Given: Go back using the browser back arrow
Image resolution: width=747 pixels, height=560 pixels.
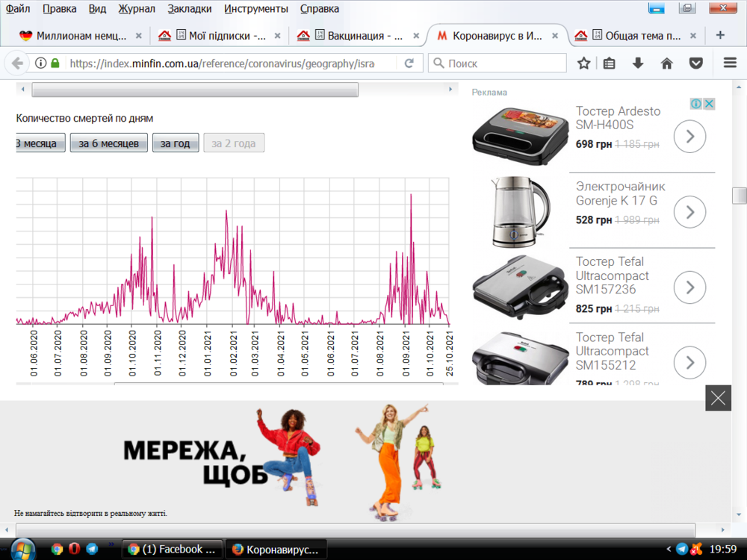Looking at the screenshot, I should pos(17,63).
